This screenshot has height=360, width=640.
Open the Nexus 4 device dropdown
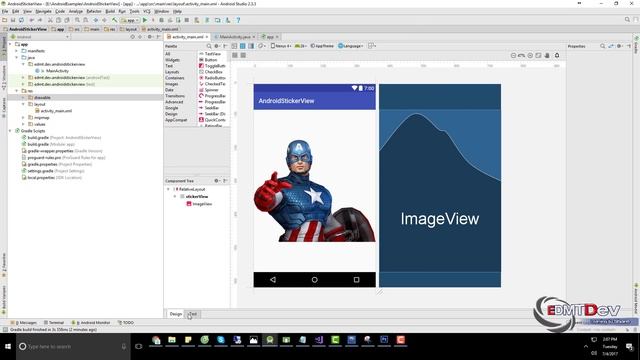coord(281,46)
